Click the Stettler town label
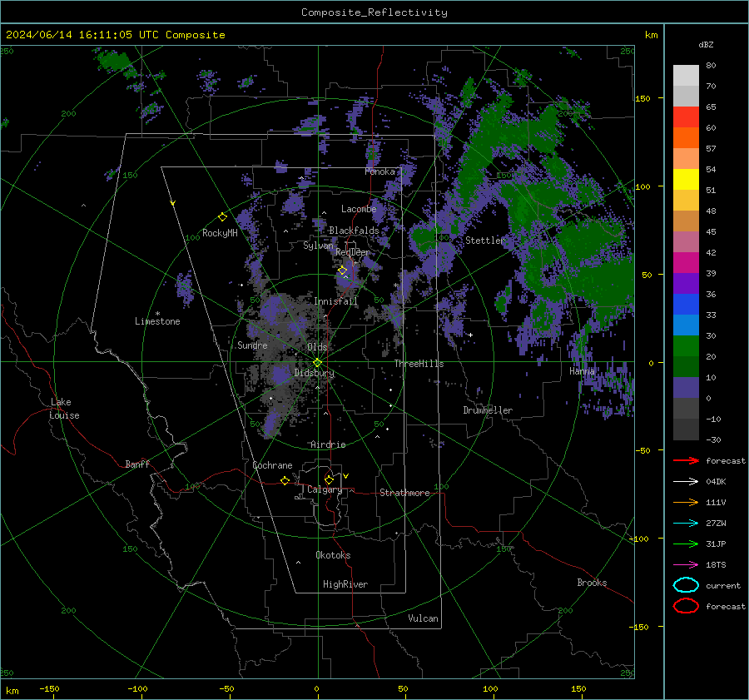The height and width of the screenshot is (700, 749). pyautogui.click(x=485, y=241)
